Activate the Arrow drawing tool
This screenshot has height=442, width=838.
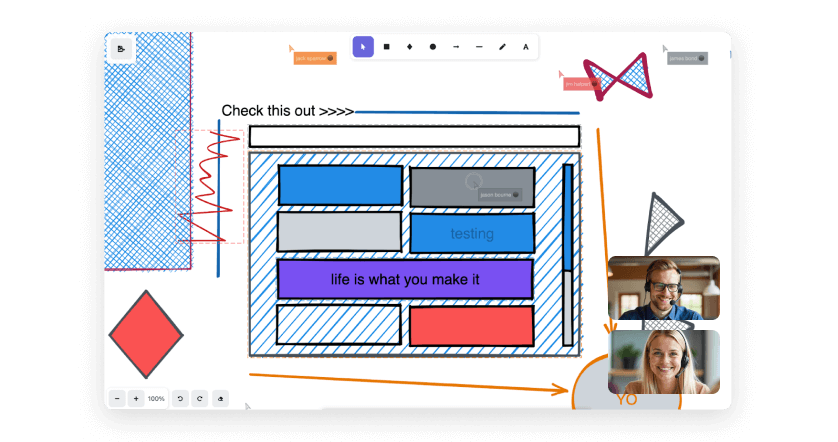click(x=456, y=47)
